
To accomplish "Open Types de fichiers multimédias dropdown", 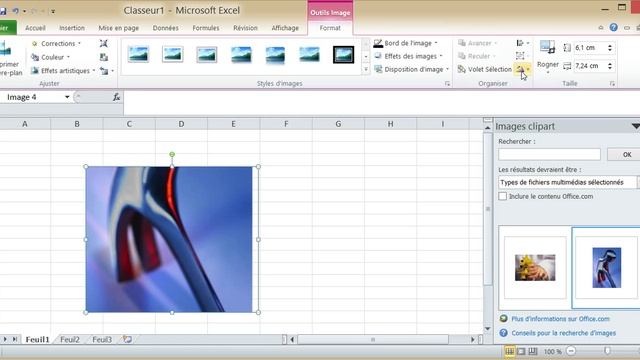I will (x=638, y=182).
